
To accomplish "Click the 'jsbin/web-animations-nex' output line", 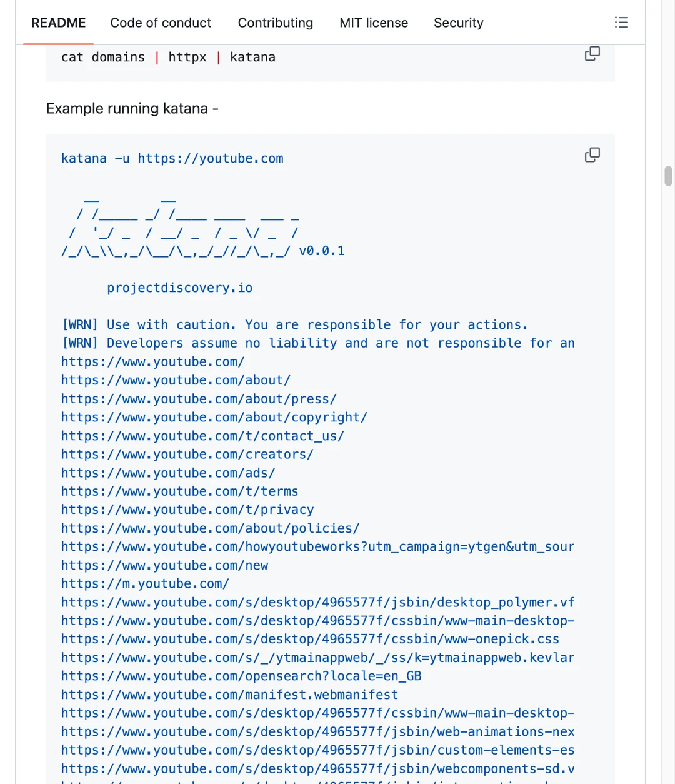I will [318, 731].
